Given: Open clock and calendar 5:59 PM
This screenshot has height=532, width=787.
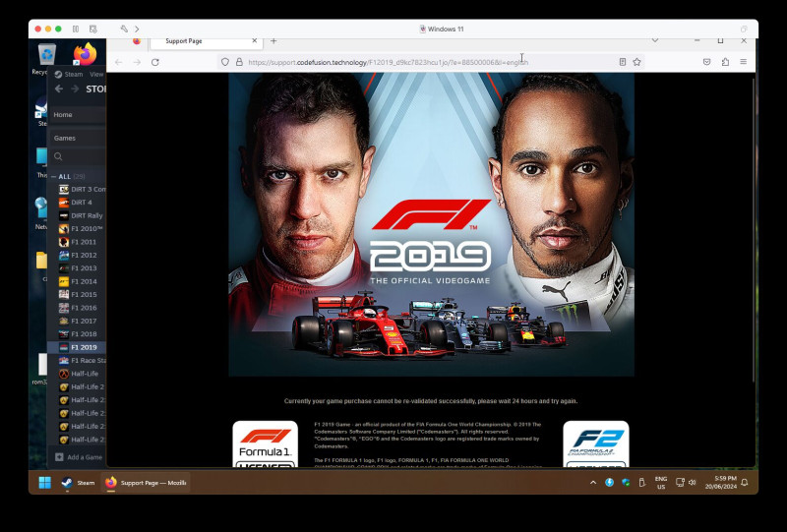Looking at the screenshot, I should click(x=721, y=483).
